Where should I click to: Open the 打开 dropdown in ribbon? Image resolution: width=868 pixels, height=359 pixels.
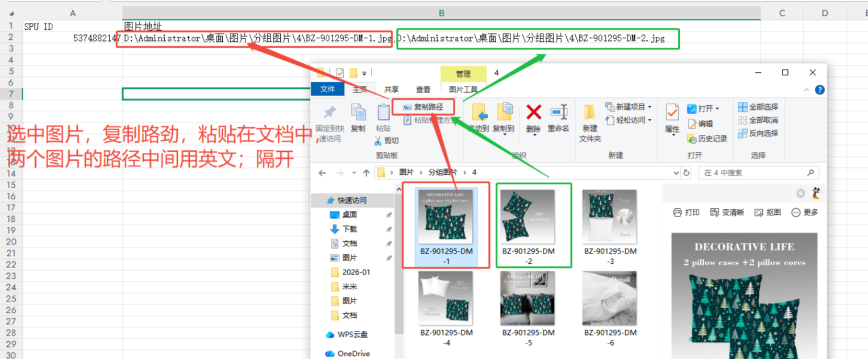pyautogui.click(x=703, y=108)
